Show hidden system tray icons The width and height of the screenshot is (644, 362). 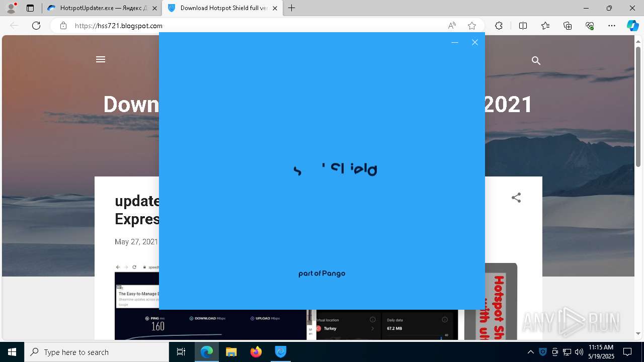530,352
